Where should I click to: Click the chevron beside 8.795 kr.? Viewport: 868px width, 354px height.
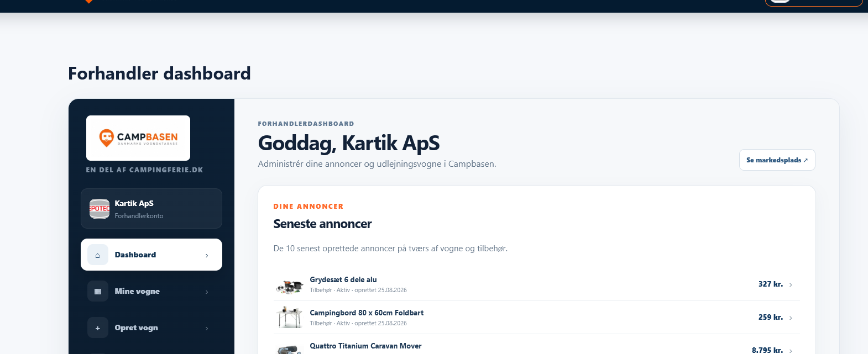(x=791, y=351)
